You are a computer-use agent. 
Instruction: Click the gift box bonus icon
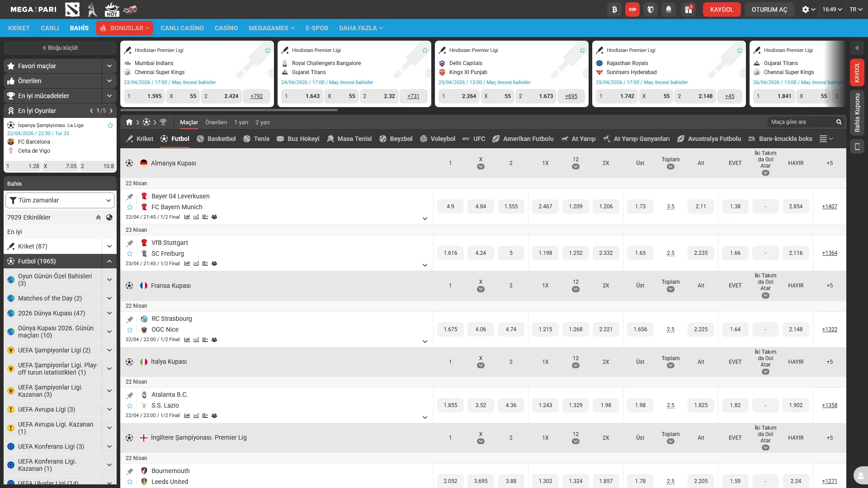[688, 9]
